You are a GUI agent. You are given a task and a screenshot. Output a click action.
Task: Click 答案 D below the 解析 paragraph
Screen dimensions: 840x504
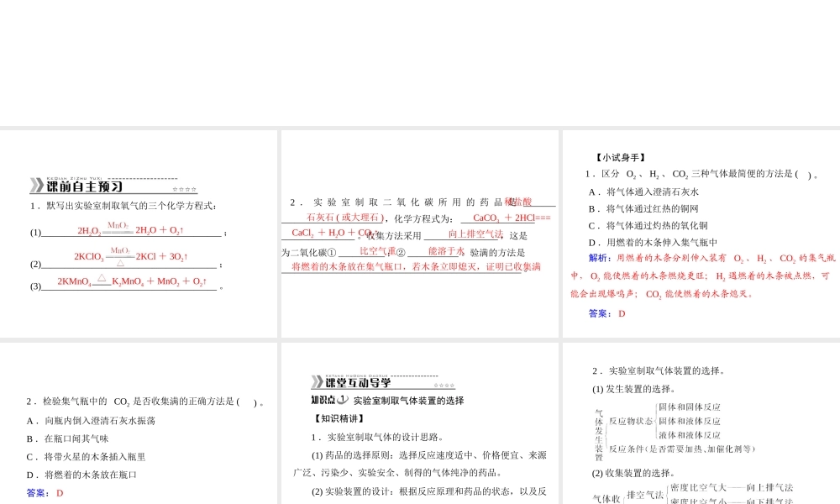pyautogui.click(x=606, y=313)
